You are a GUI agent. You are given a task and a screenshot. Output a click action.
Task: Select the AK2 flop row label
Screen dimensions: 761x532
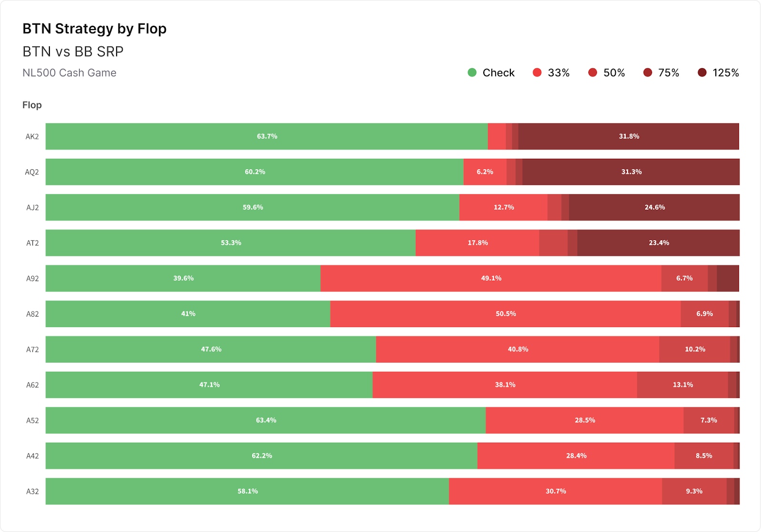(32, 136)
